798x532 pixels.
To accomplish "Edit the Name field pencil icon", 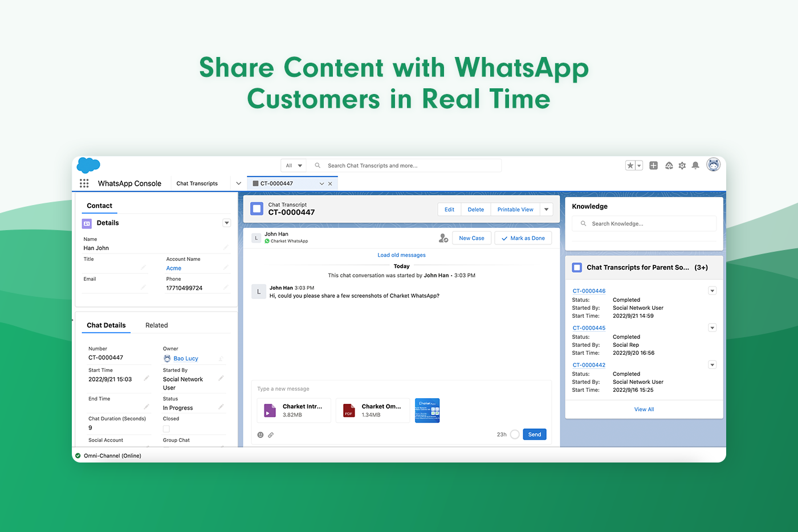I will click(x=226, y=247).
